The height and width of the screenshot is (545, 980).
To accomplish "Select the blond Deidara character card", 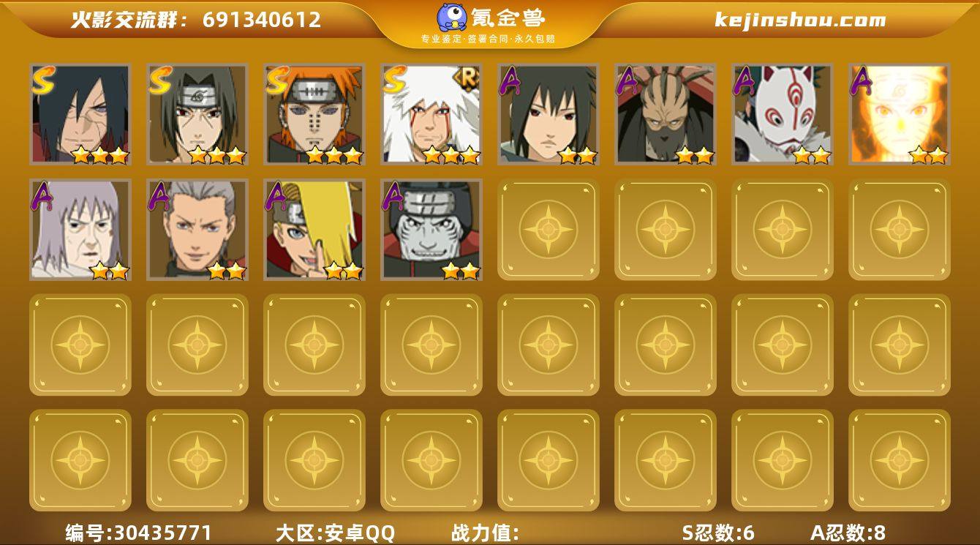I will (314, 230).
